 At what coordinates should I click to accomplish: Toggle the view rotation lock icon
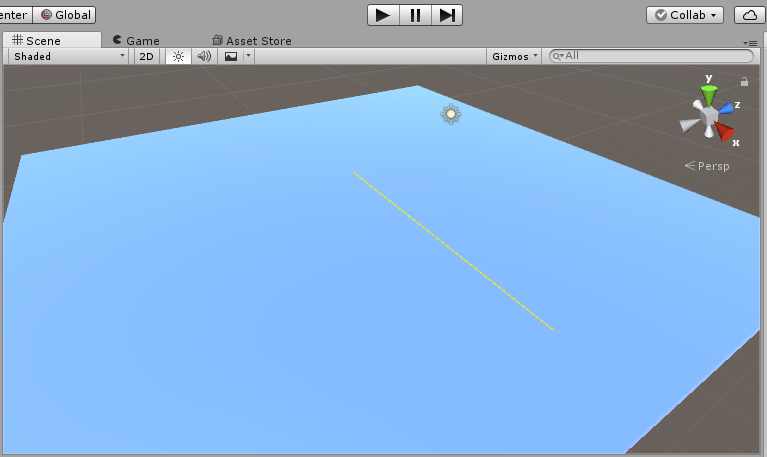click(x=744, y=82)
